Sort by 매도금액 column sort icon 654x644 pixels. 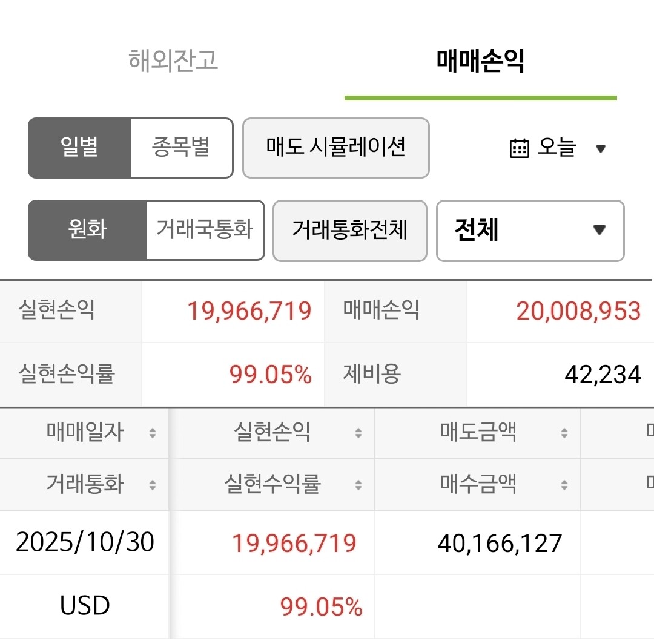(x=564, y=433)
